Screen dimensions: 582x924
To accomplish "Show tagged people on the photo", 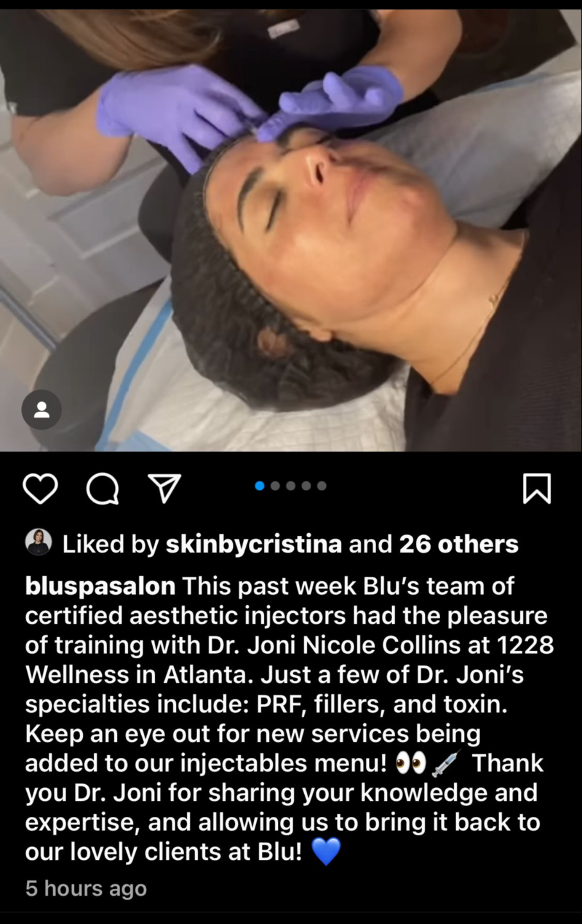I will (42, 409).
